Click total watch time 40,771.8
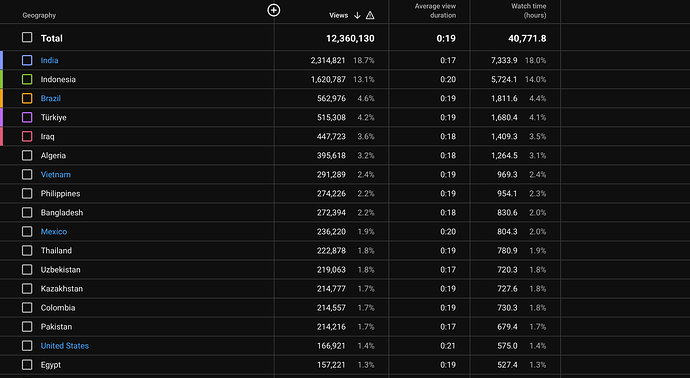This screenshot has width=690, height=378. [x=527, y=38]
